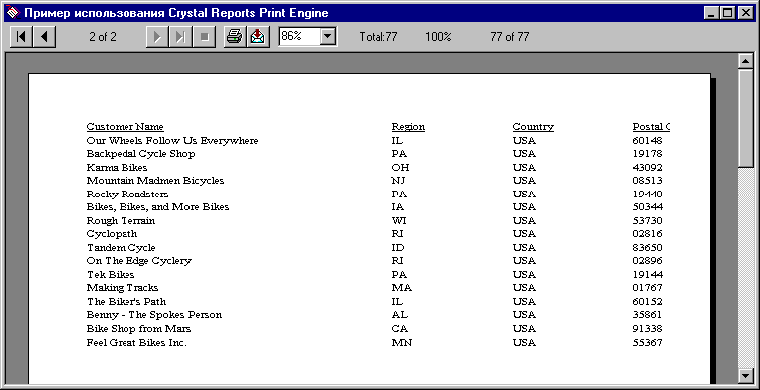
Task: Click the Region column header
Action: point(408,127)
